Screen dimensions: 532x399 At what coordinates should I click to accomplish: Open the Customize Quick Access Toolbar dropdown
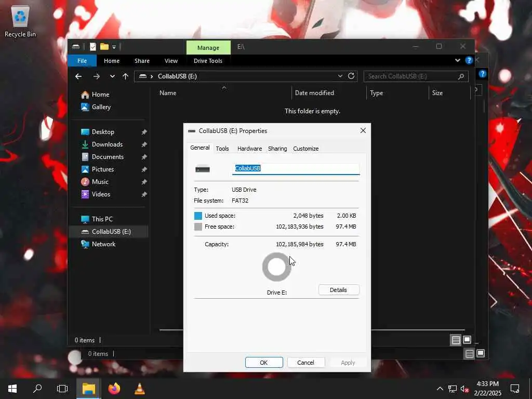(x=114, y=47)
